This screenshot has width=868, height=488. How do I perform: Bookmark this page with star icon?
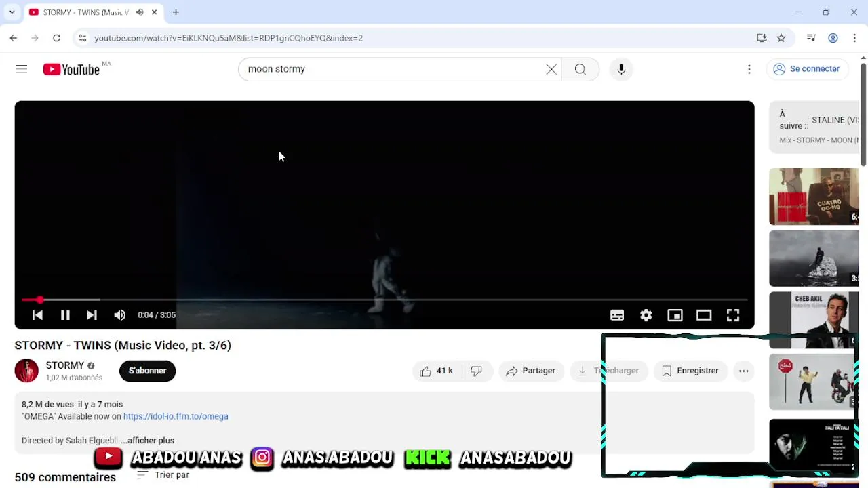pos(781,38)
